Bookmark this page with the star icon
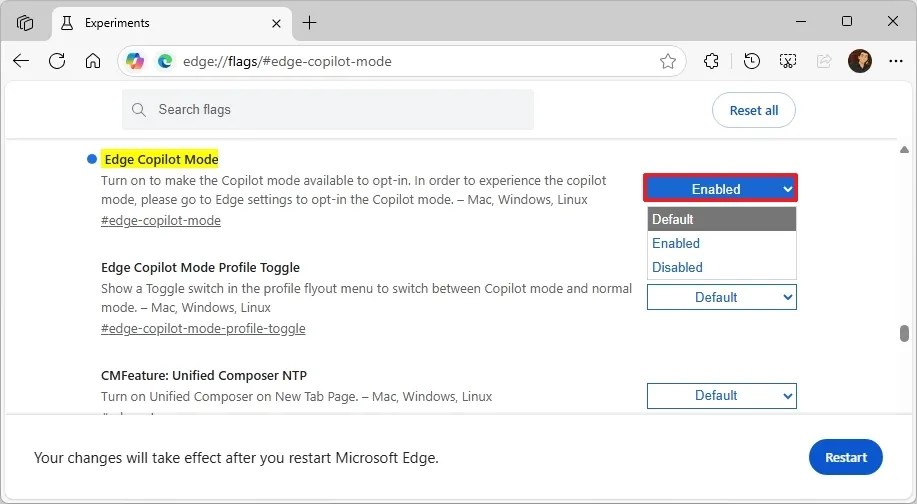 click(668, 61)
